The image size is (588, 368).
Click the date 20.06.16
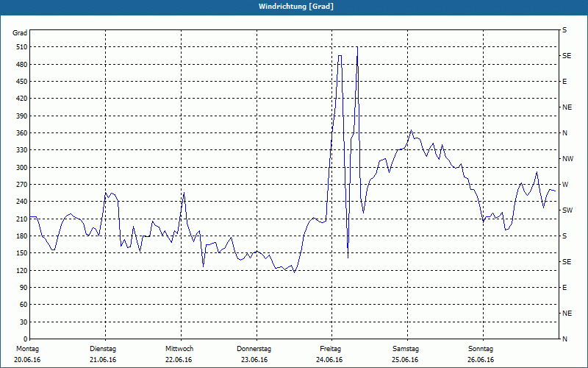click(x=27, y=360)
